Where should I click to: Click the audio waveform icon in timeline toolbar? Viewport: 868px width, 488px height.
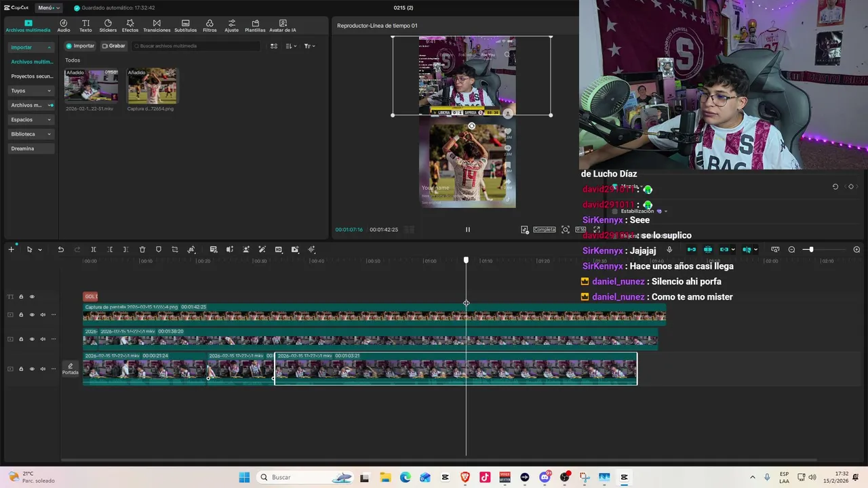[311, 249]
